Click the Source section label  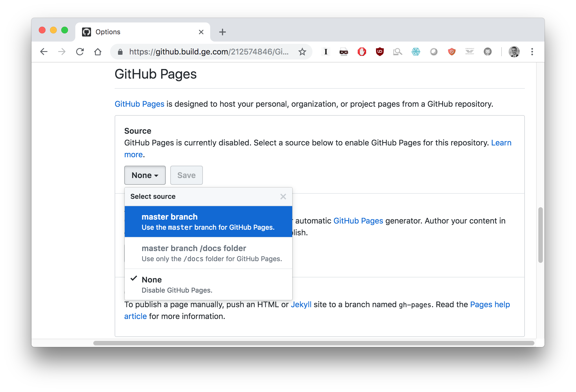(x=138, y=131)
